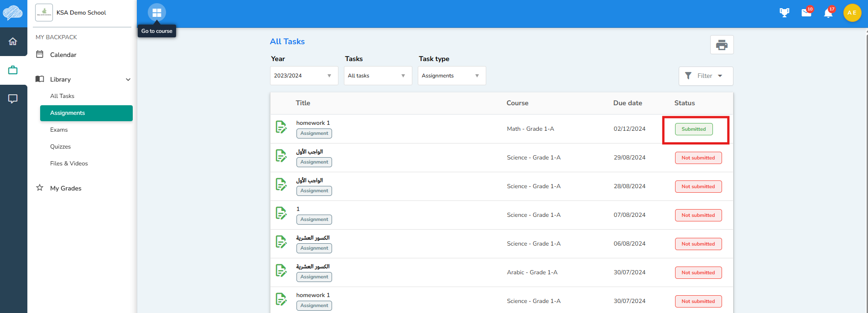The image size is (868, 313).
Task: Open the AE user avatar menu
Action: (x=852, y=13)
